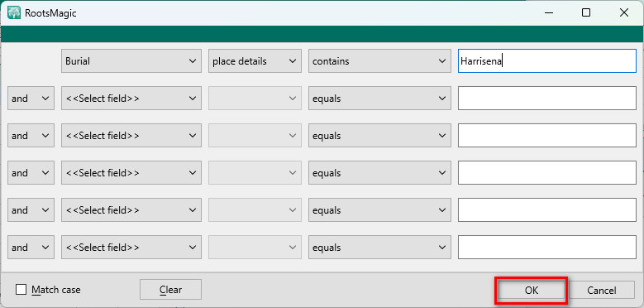644x308 pixels.
Task: Click the Harrisena search value field
Action: pos(547,61)
